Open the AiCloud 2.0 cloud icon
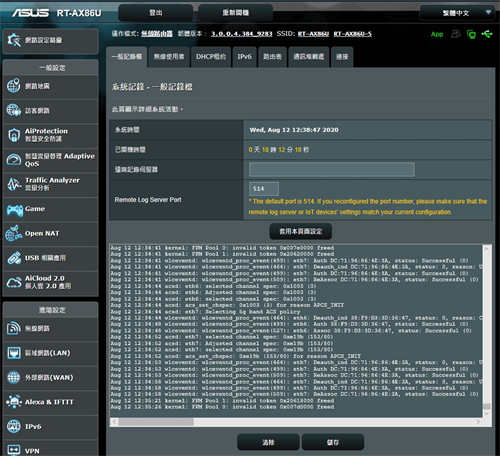The height and width of the screenshot is (456, 500). (x=14, y=282)
